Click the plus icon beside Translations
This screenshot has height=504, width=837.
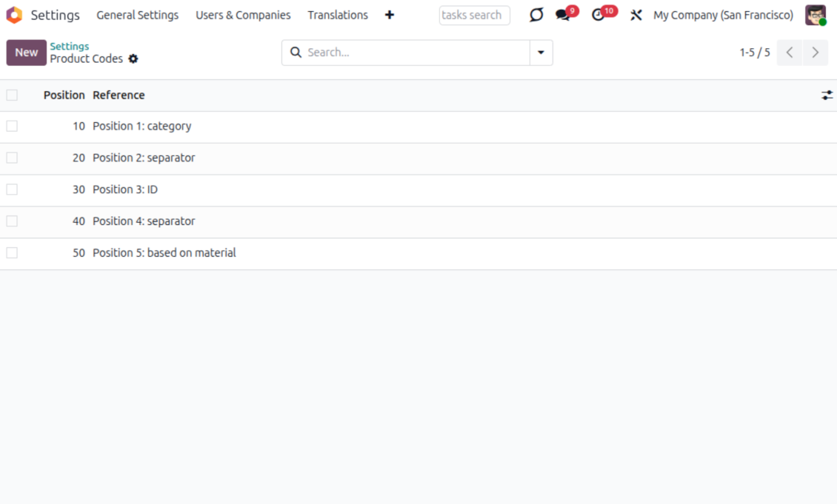click(390, 15)
